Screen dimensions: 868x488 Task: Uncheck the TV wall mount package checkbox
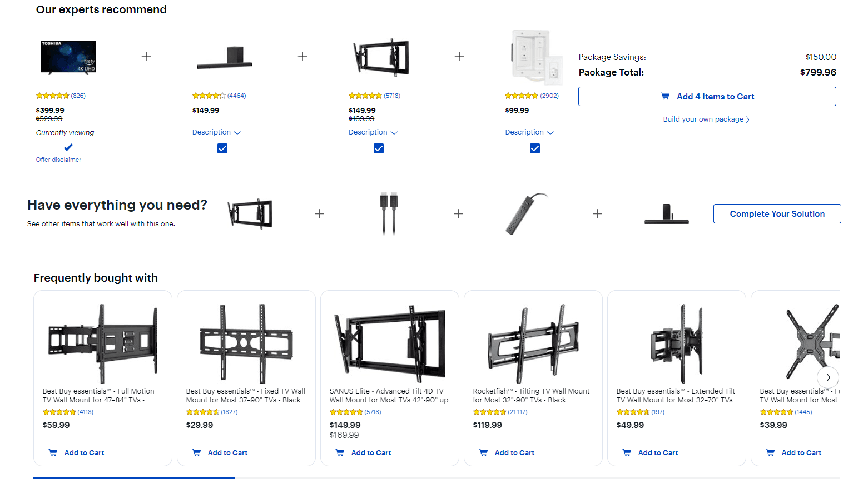[x=379, y=148]
